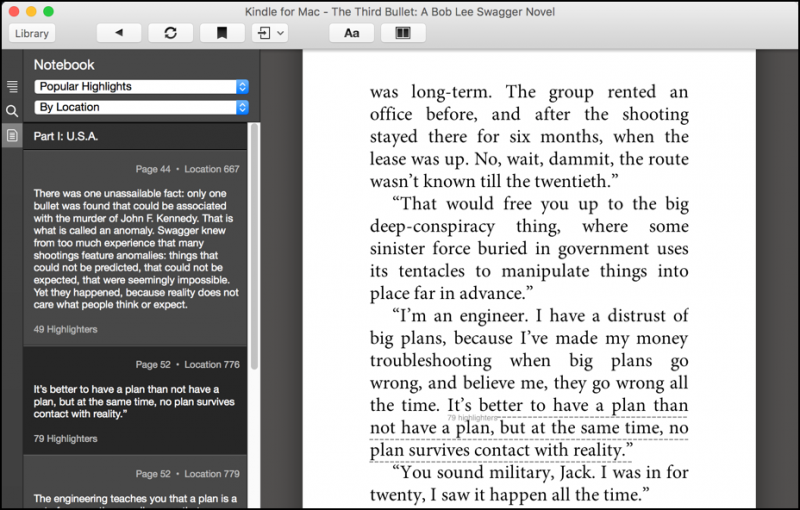Screen dimensions: 800x510
Task: Expand the By Location sort dropdown
Action: pos(141,107)
